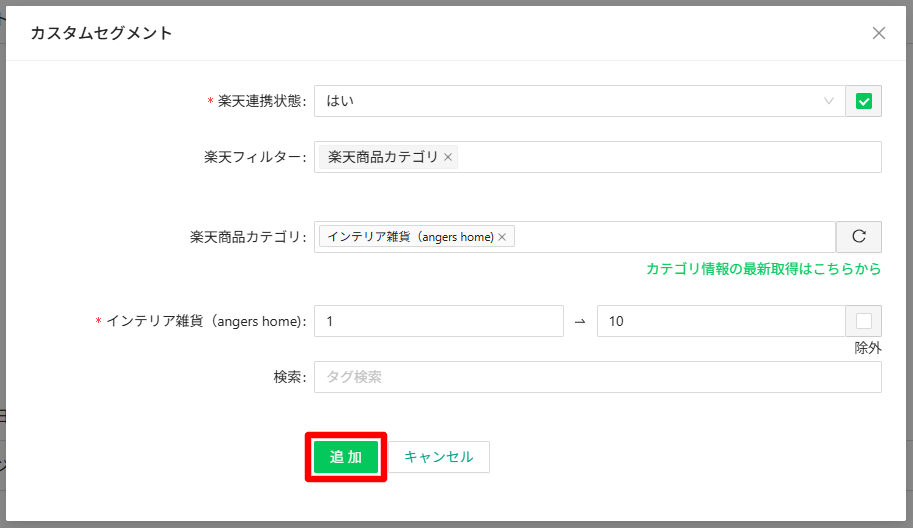Click inside the 楽天フィルター field
This screenshot has height=528, width=913.
pos(597,157)
